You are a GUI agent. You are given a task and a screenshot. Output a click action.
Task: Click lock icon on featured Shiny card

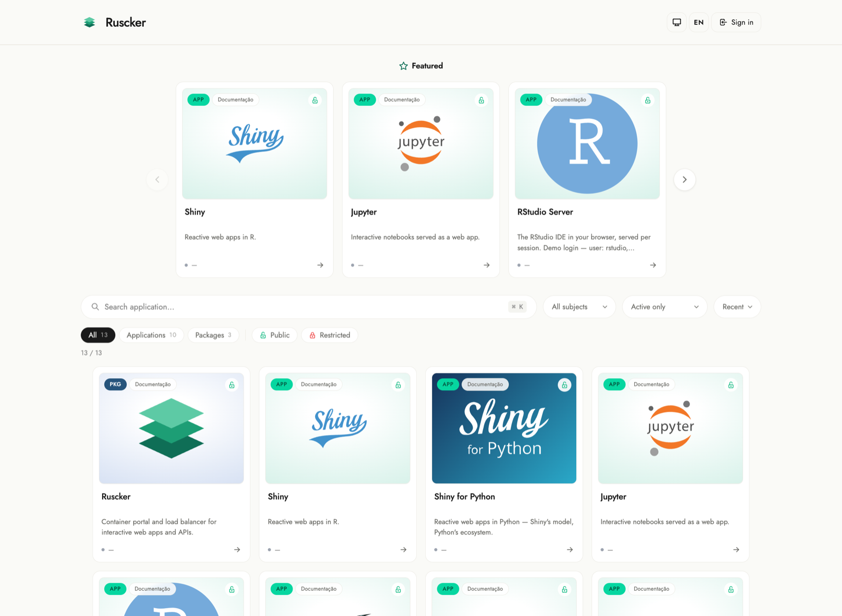tap(315, 100)
